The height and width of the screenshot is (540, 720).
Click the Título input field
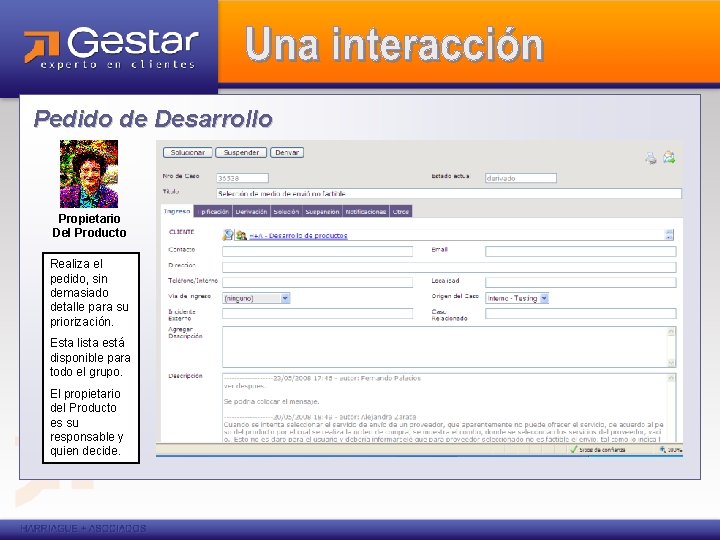point(449,193)
